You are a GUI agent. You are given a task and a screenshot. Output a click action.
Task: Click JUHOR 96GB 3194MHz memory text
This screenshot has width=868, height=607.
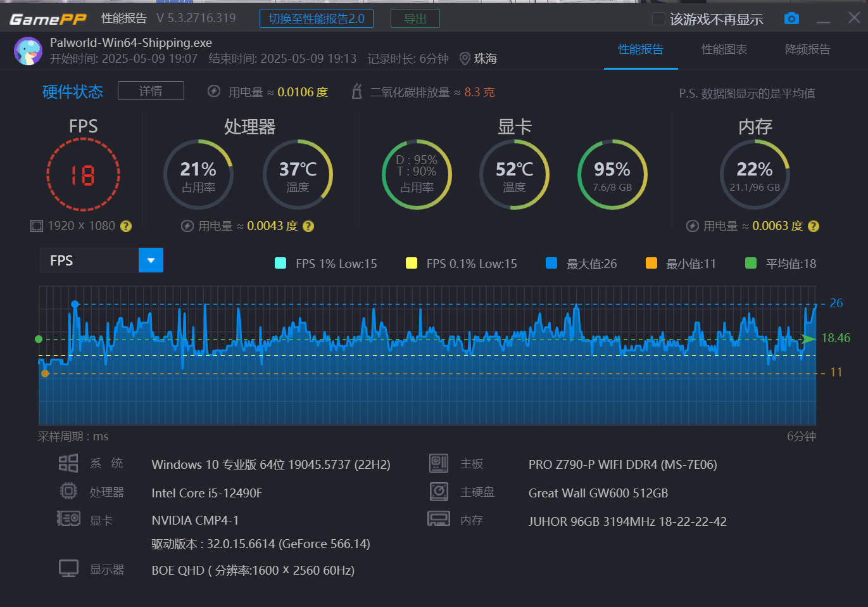click(627, 521)
